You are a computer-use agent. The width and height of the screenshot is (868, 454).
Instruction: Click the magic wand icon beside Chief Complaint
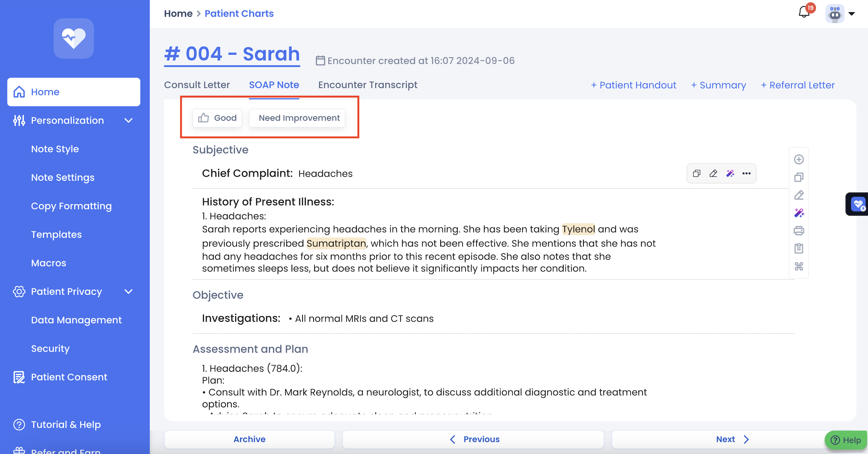730,173
